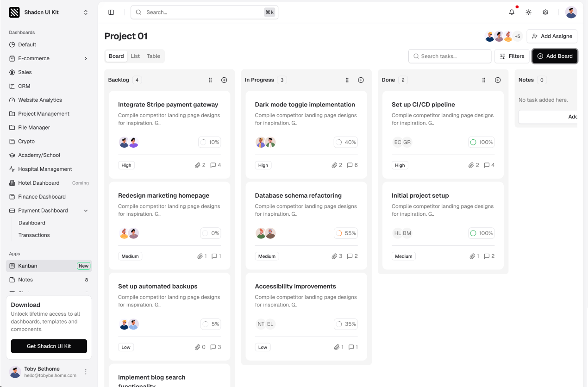The width and height of the screenshot is (588, 387).
Task: Click attachment icon on Accessibility improvements card
Action: point(337,347)
